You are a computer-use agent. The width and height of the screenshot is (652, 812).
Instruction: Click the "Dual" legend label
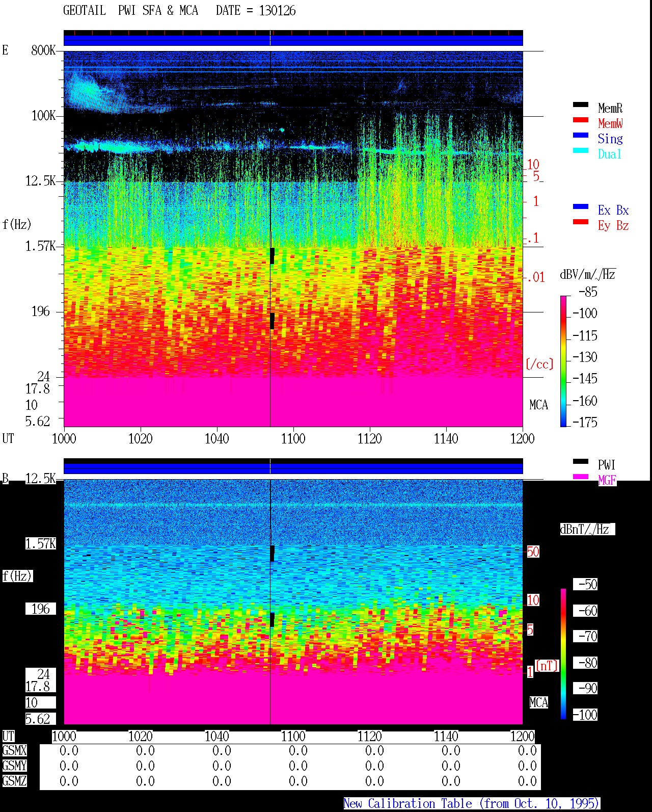[610, 154]
